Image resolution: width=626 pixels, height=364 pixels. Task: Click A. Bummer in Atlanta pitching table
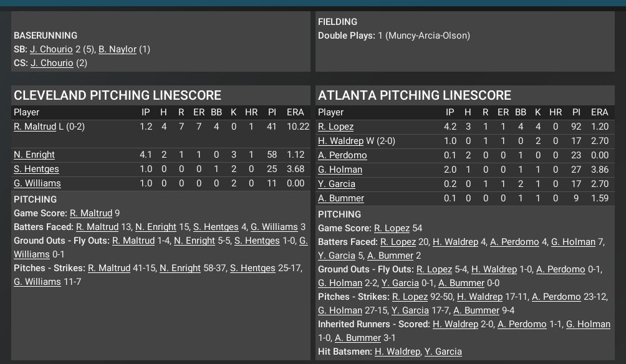[x=341, y=198]
